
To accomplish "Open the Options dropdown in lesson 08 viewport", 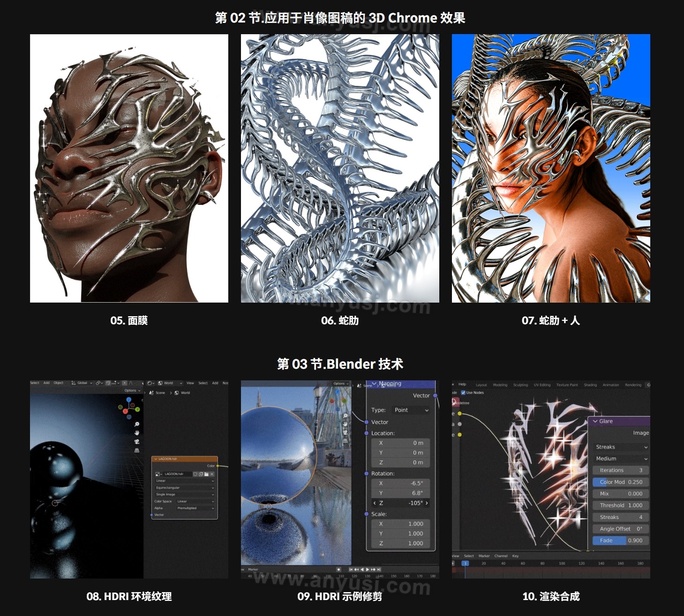I will pyautogui.click(x=133, y=390).
